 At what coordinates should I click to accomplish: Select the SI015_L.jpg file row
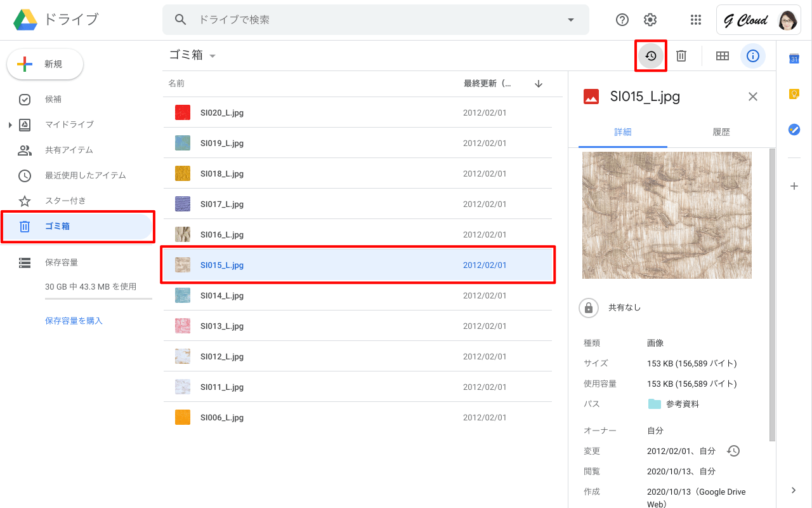coord(358,265)
